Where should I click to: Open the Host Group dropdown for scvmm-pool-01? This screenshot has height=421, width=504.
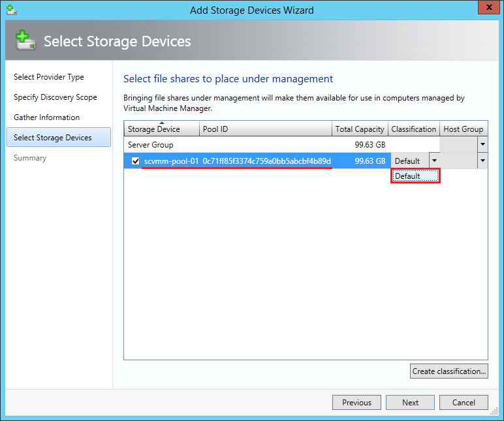(482, 161)
